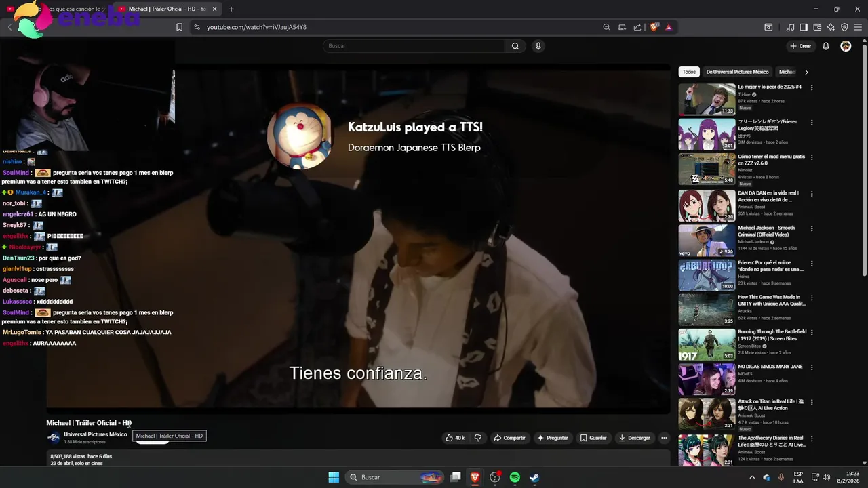Open options menu for 'NO DIGAS MMDS MARY JANE'

click(812, 367)
